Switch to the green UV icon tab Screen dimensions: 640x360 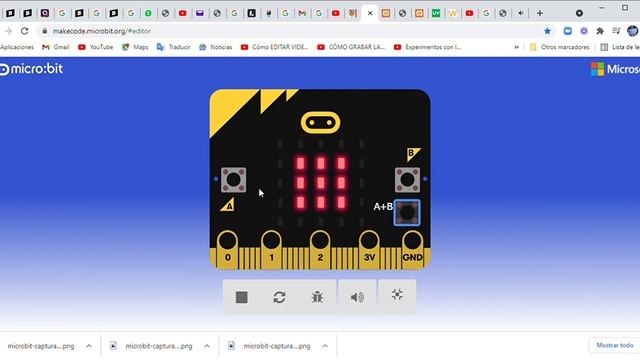436,13
